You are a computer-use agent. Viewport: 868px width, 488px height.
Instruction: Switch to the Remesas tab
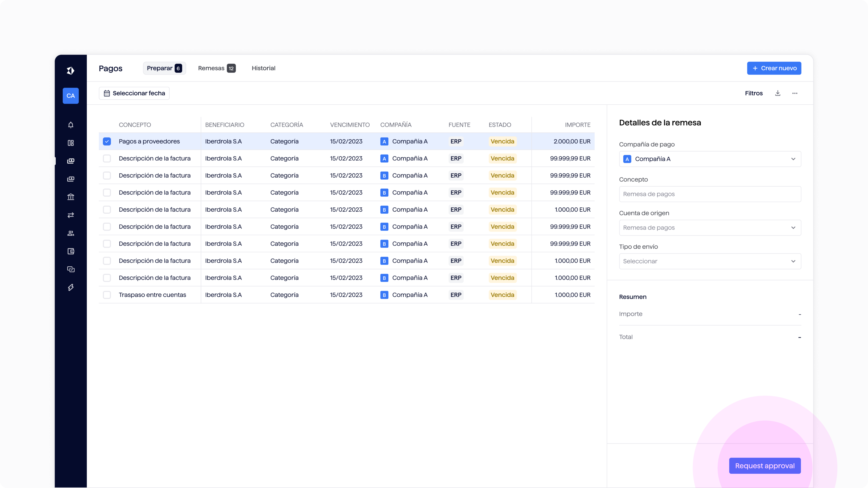click(x=217, y=68)
